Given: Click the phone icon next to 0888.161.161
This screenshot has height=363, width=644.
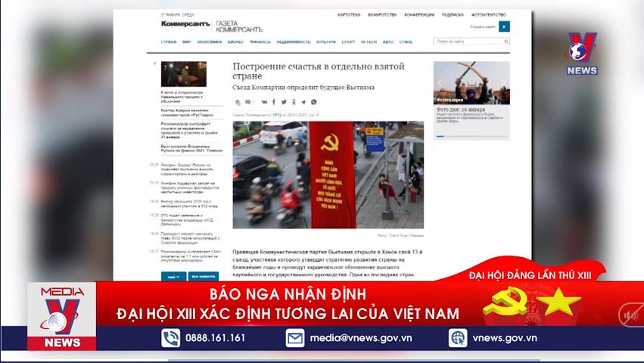Looking at the screenshot, I should 170,338.
